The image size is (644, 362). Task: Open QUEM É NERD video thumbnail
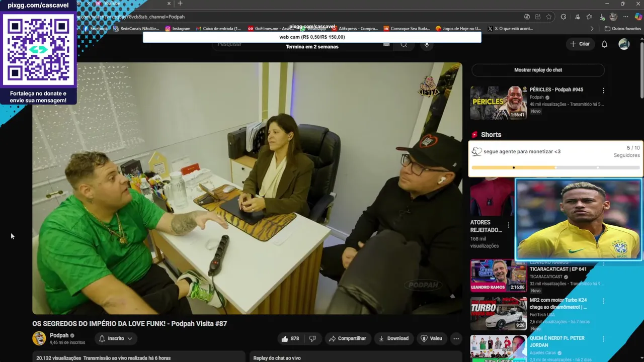click(x=499, y=348)
